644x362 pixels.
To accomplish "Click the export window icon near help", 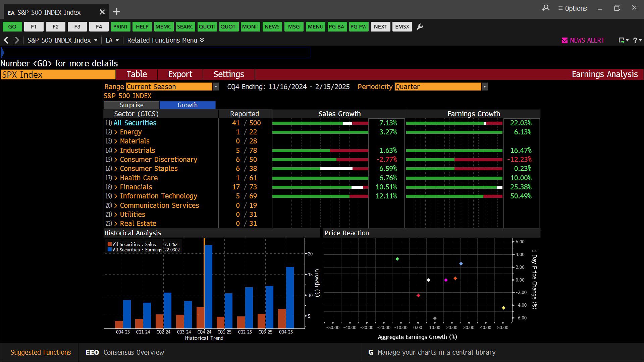I will pos(622,40).
